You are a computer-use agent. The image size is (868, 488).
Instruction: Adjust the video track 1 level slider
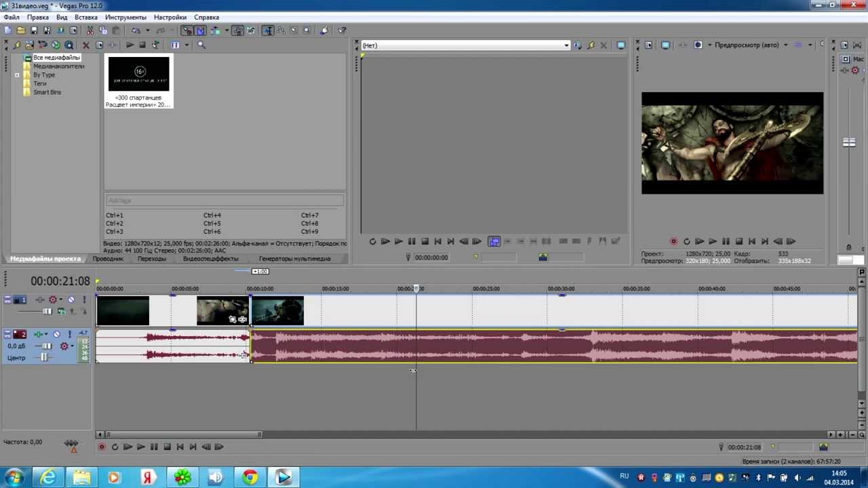click(47, 311)
